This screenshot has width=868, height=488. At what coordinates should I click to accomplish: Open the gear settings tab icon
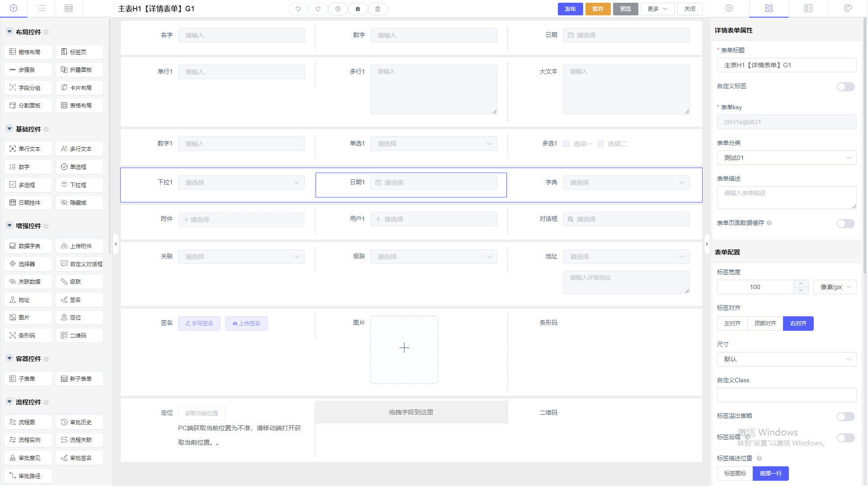coord(729,8)
